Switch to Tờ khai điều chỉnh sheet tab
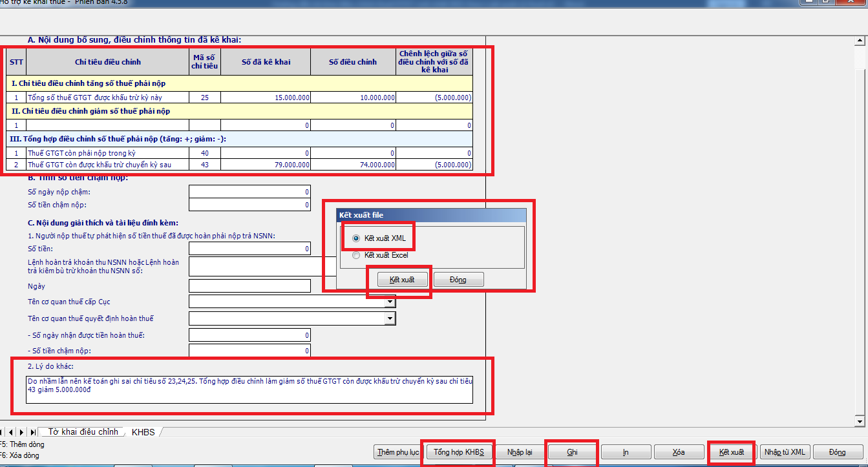Viewport: 868px width, 467px height. pyautogui.click(x=83, y=431)
